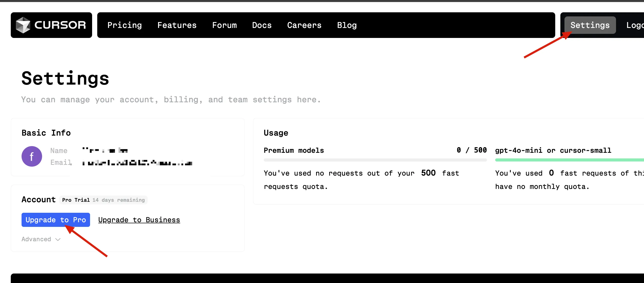This screenshot has height=283, width=644.
Task: Click the 0 / 500 premium request counter
Action: pyautogui.click(x=472, y=150)
